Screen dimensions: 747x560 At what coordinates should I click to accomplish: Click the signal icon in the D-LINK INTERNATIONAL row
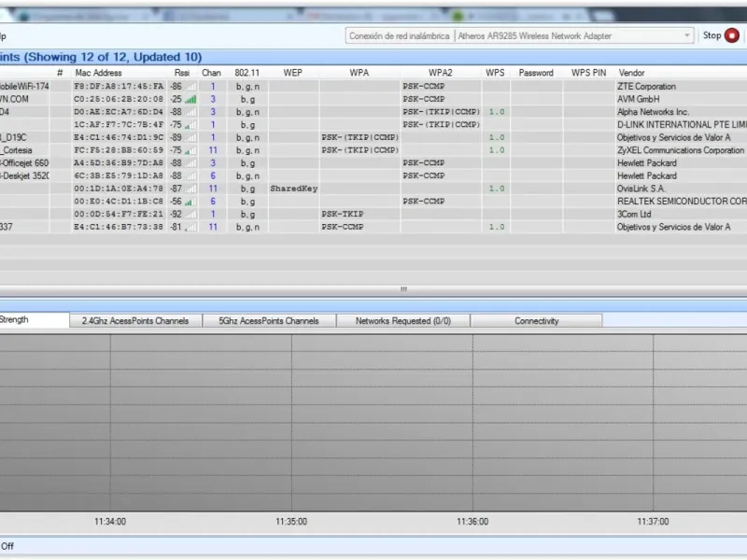click(x=190, y=125)
